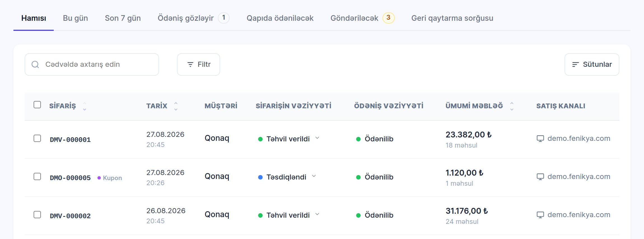Image resolution: width=644 pixels, height=239 pixels.
Task: Open status dropdown for DMV-000001
Action: 317,138
